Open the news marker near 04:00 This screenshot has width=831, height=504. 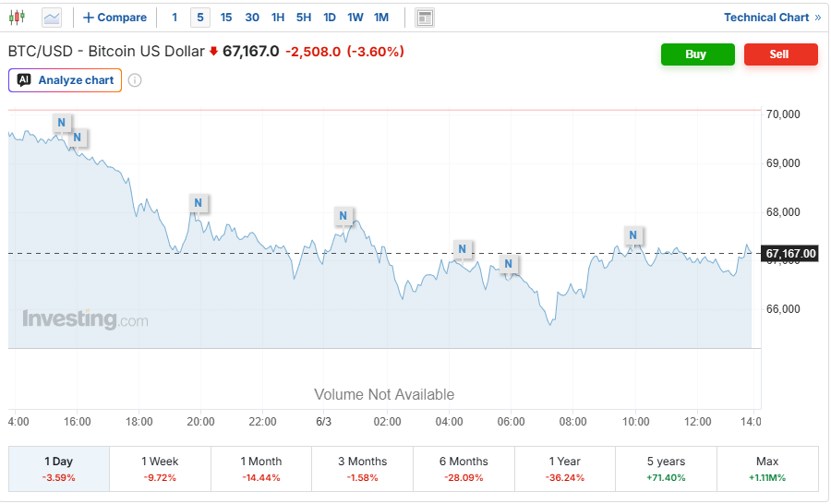463,249
